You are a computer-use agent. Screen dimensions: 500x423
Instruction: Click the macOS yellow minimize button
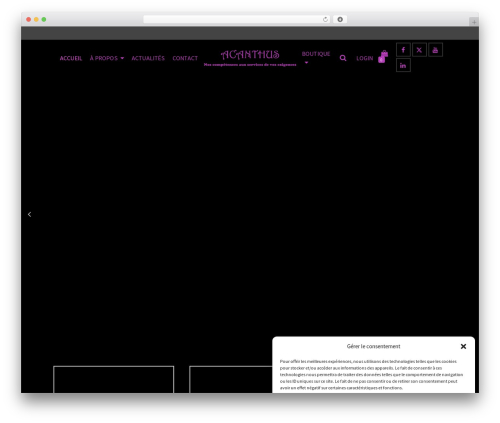(36, 19)
